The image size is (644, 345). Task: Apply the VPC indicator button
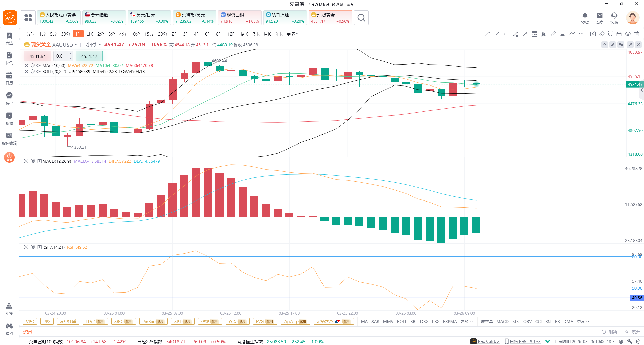tap(30, 322)
